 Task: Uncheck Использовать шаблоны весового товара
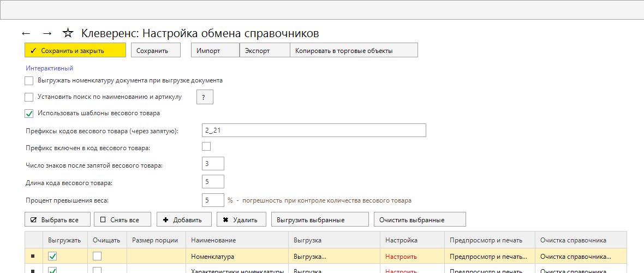pyautogui.click(x=29, y=113)
